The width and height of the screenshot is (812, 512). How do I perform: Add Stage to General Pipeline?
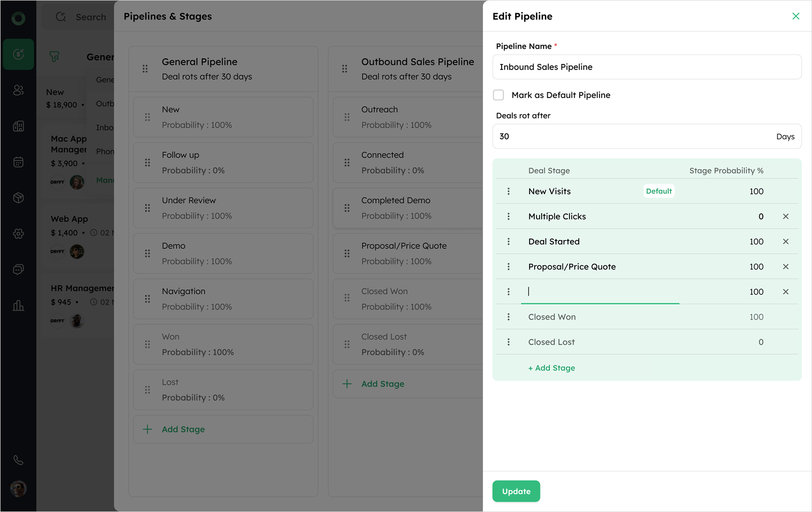(x=183, y=429)
